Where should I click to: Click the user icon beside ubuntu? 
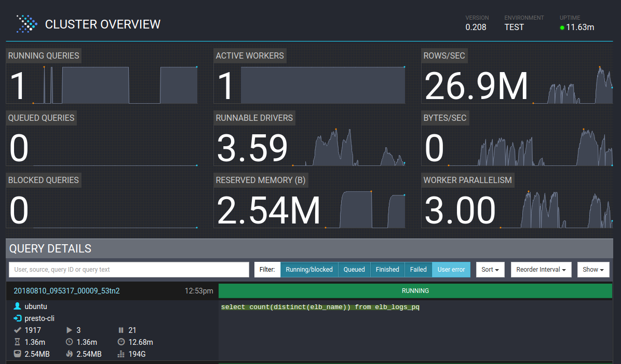[x=18, y=306]
